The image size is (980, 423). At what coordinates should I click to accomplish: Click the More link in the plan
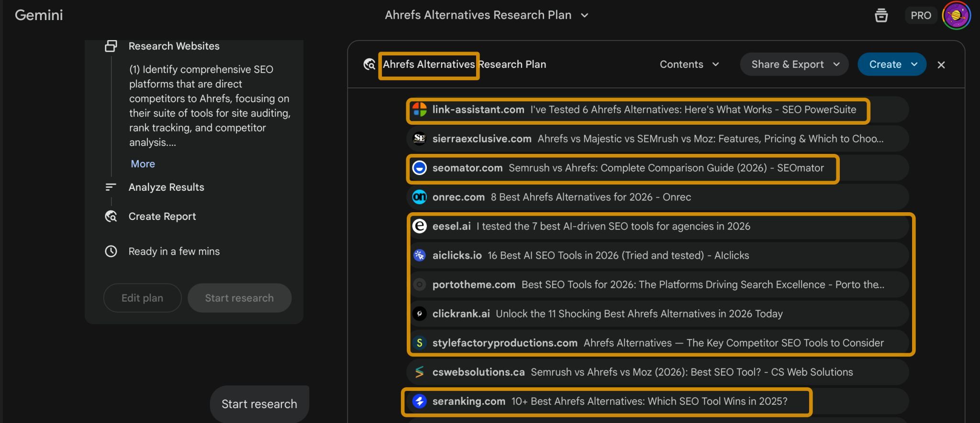click(x=143, y=164)
